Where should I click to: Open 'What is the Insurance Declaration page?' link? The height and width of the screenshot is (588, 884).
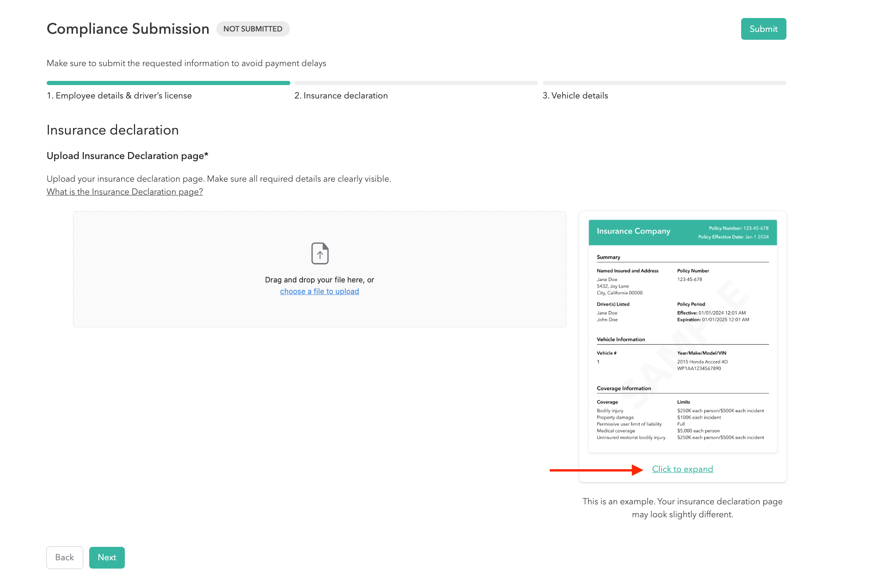(125, 192)
